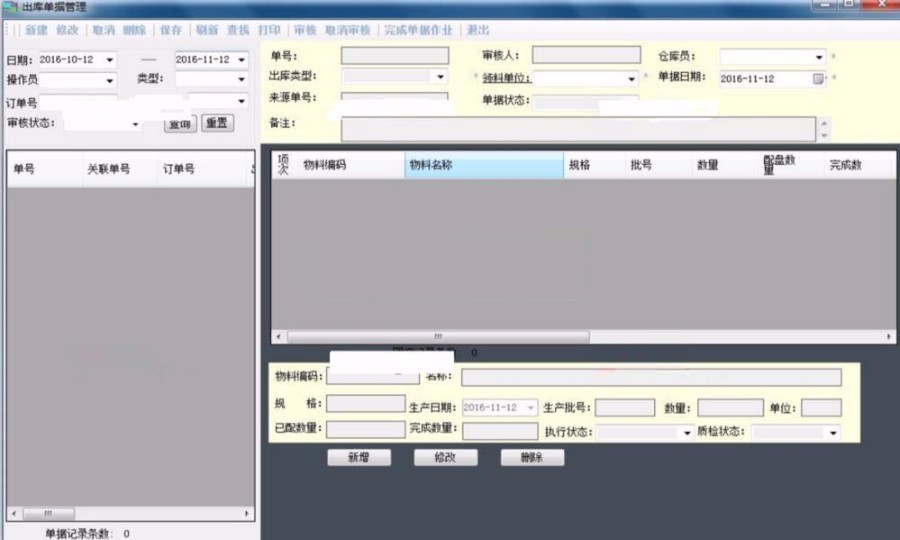Click 退出 in the top toolbar
Viewport: 900px width, 540px height.
click(478, 30)
